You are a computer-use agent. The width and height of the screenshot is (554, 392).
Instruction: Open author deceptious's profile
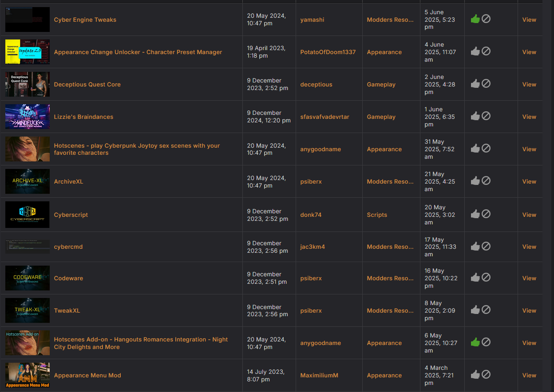[316, 84]
